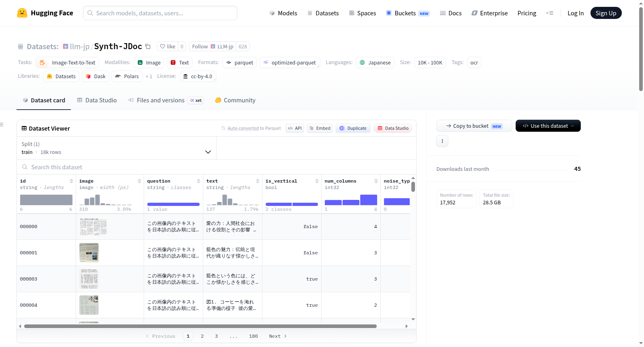This screenshot has height=347, width=644.
Task: Open Data Studio from viewer header
Action: pos(393,128)
